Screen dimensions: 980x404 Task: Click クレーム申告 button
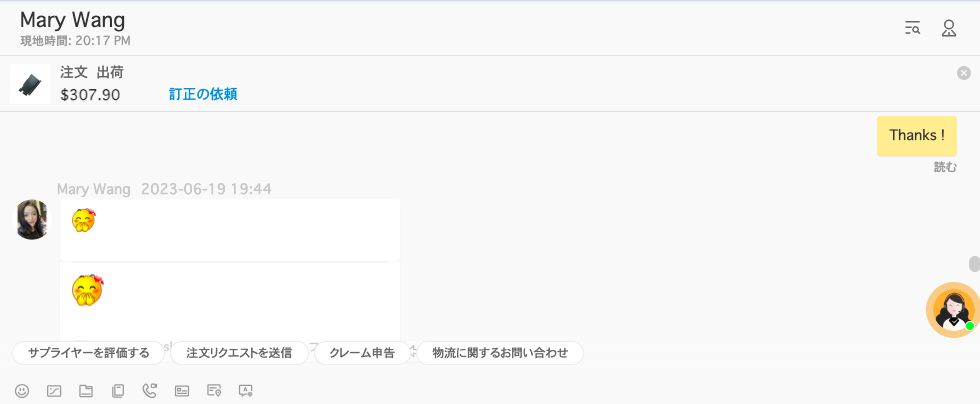362,353
